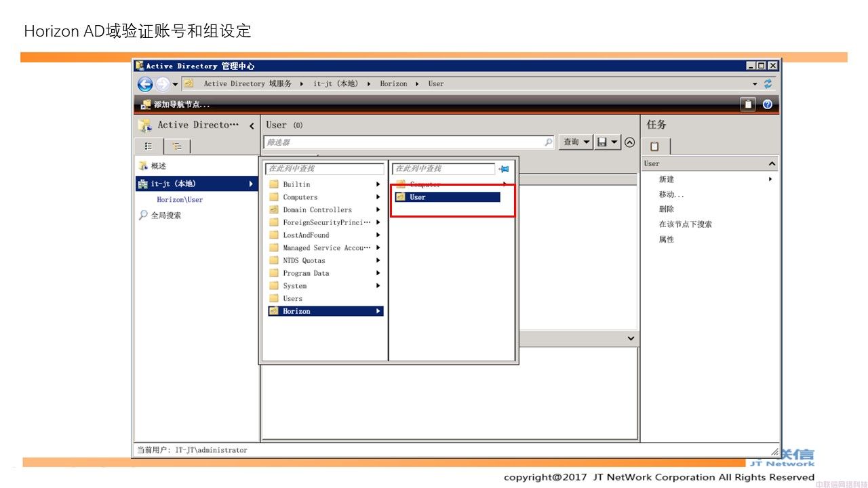Open the blue help question mark icon

tap(768, 104)
